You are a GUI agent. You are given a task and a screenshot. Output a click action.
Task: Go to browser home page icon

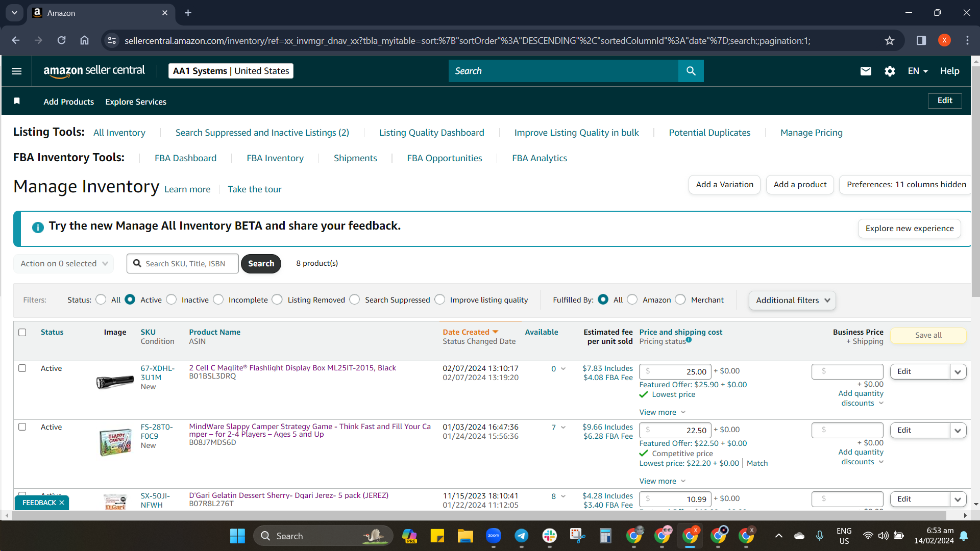click(84, 40)
